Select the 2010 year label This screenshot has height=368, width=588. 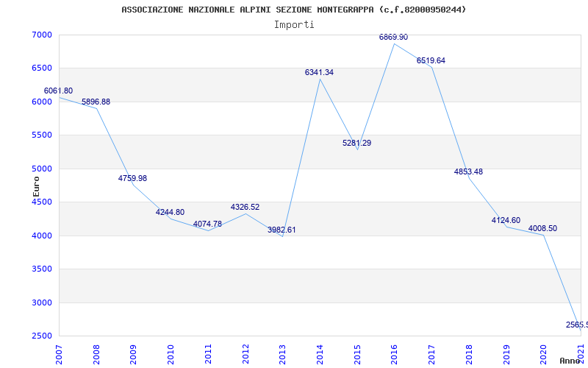click(x=171, y=354)
